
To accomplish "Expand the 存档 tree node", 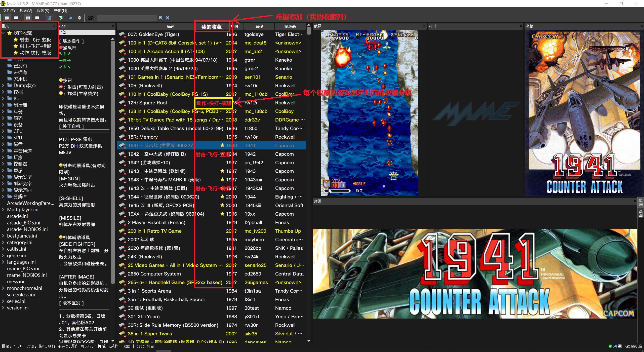I will tap(3, 92).
